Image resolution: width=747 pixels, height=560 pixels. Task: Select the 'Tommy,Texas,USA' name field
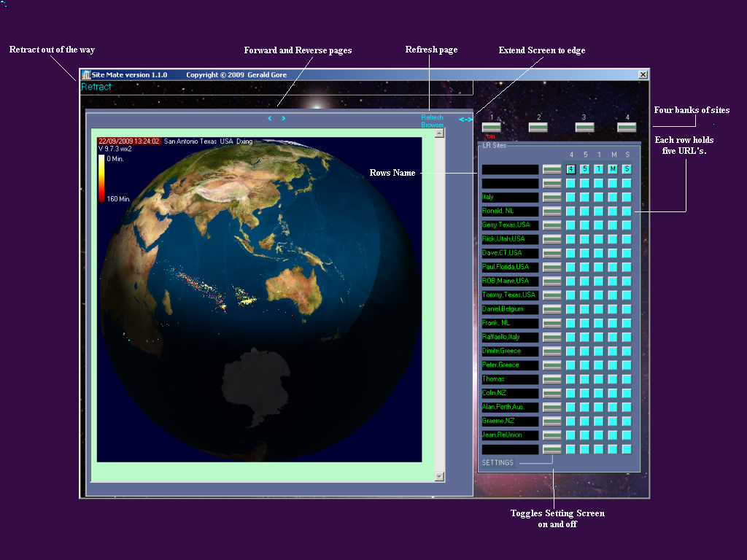(510, 295)
